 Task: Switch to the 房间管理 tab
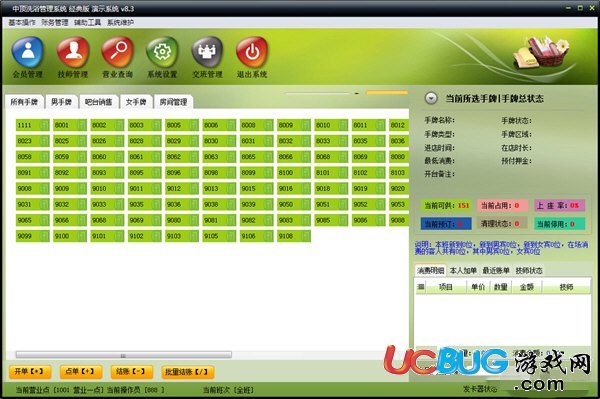(173, 102)
